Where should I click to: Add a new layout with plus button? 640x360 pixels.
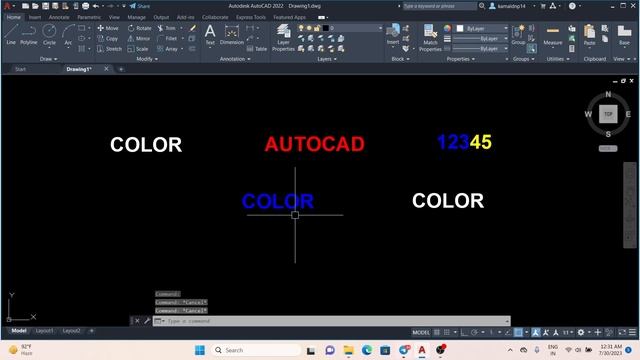pyautogui.click(x=91, y=331)
